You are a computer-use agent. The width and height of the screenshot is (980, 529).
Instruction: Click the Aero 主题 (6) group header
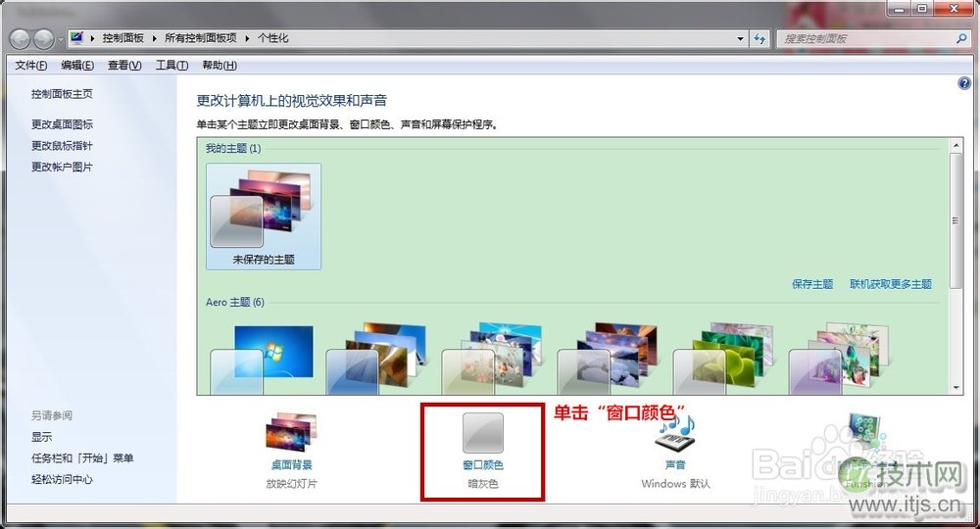(x=235, y=302)
